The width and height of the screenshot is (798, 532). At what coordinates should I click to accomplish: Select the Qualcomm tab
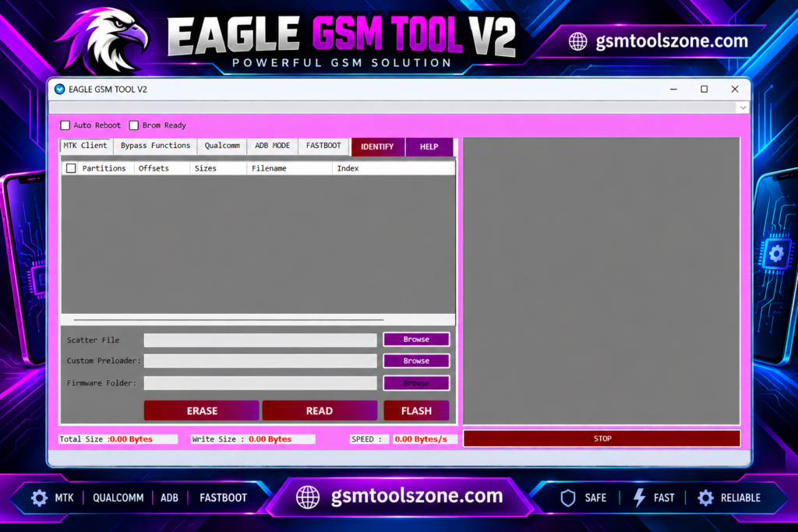pyautogui.click(x=222, y=146)
